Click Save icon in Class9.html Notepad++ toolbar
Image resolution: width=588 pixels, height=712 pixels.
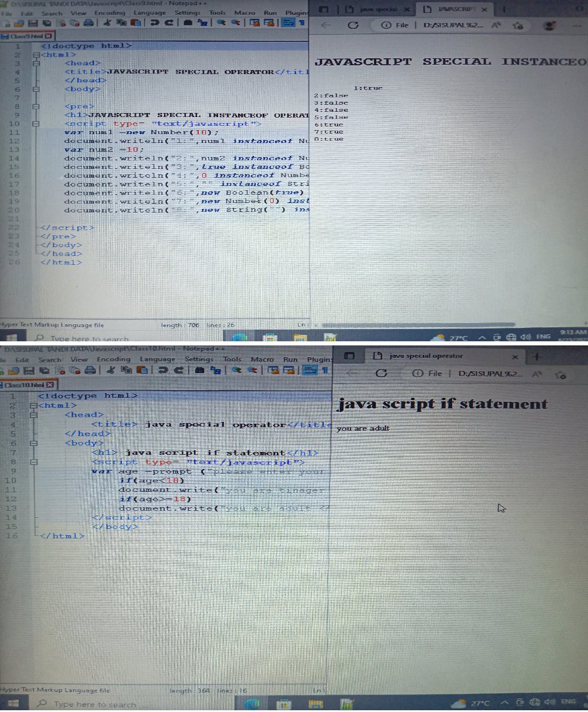click(32, 23)
